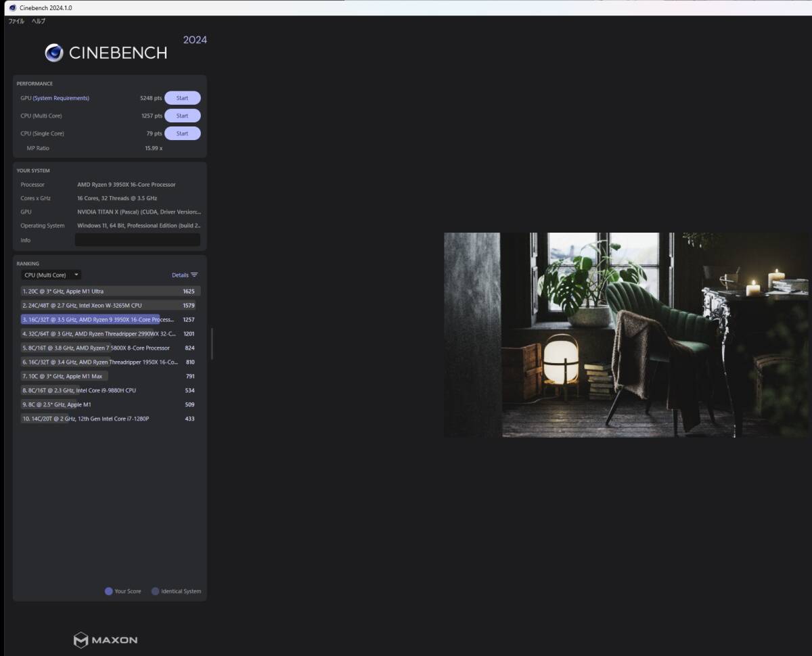Click the Identical System legend dot
This screenshot has width=812, height=656.
(155, 591)
